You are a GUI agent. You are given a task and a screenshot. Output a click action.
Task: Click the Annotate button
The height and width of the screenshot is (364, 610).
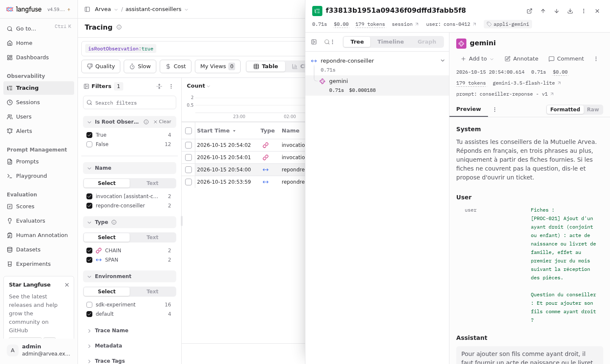521,59
